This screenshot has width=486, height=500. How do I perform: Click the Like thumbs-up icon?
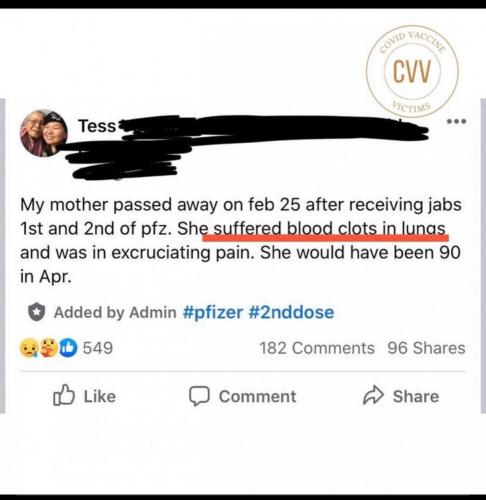click(64, 395)
